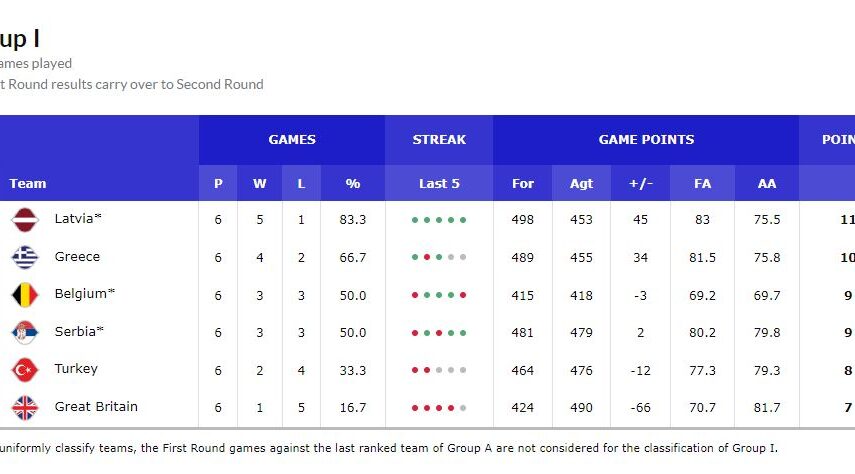Viewport: 855px width, 474px height.
Task: Click the Belgium flag icon
Action: click(x=25, y=295)
